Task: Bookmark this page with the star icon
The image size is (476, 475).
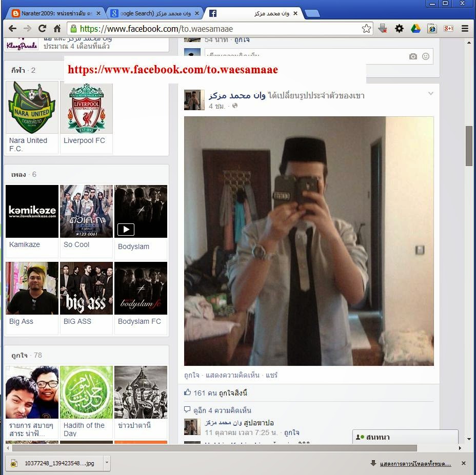Action: point(366,29)
